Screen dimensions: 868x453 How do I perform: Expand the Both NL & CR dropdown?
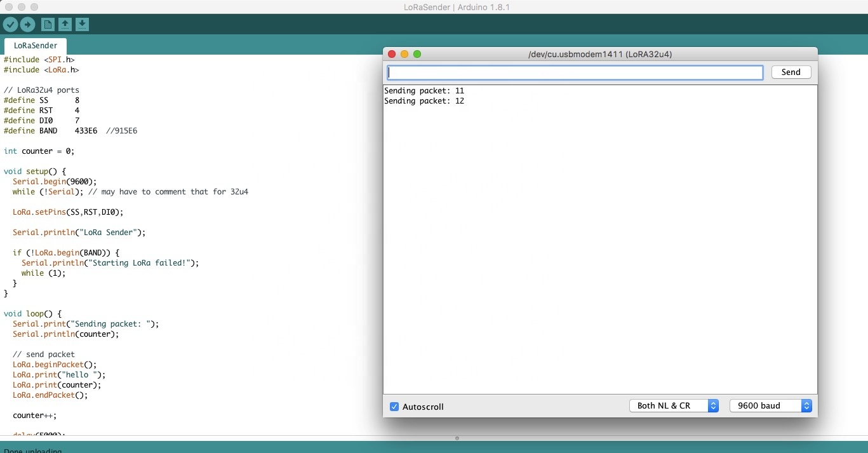pyautogui.click(x=674, y=406)
